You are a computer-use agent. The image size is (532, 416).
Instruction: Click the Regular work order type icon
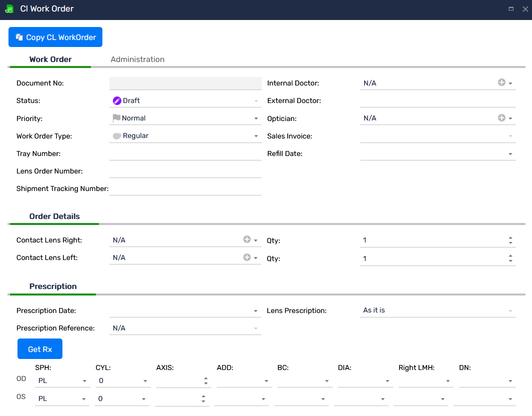[x=117, y=136]
